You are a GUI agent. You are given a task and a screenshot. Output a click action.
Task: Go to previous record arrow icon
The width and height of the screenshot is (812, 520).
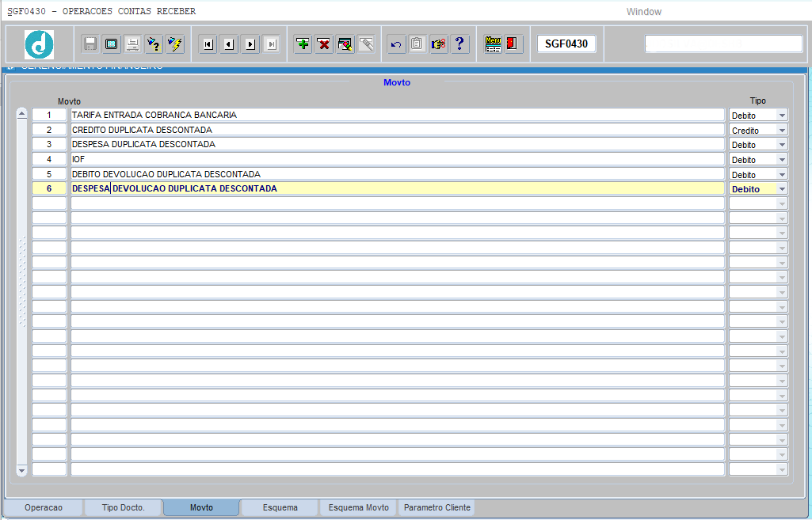pos(229,44)
